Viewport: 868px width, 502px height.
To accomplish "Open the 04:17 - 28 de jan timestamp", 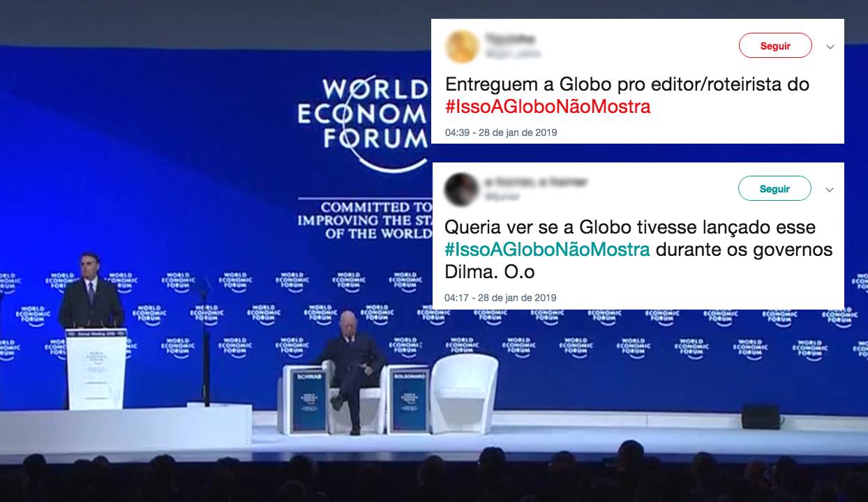I will [501, 298].
